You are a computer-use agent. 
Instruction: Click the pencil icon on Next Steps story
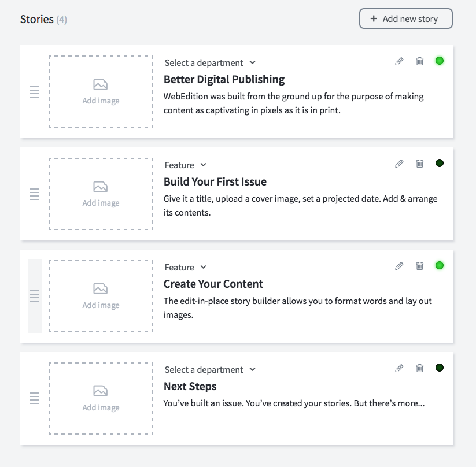[399, 368]
